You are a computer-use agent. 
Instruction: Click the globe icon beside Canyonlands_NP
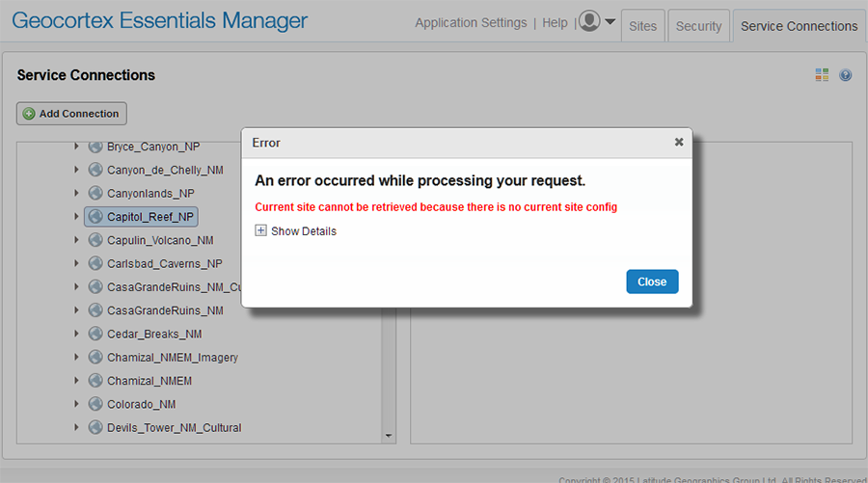95,193
